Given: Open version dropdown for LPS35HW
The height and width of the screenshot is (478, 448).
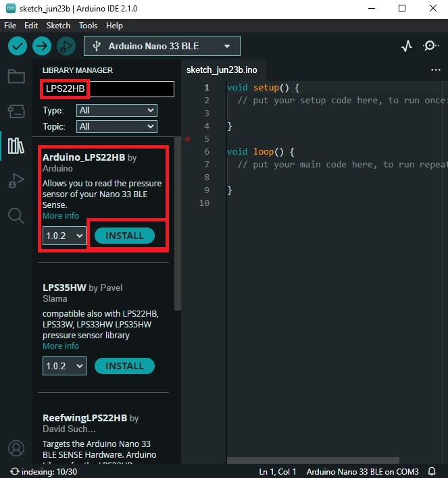Looking at the screenshot, I should click(64, 366).
